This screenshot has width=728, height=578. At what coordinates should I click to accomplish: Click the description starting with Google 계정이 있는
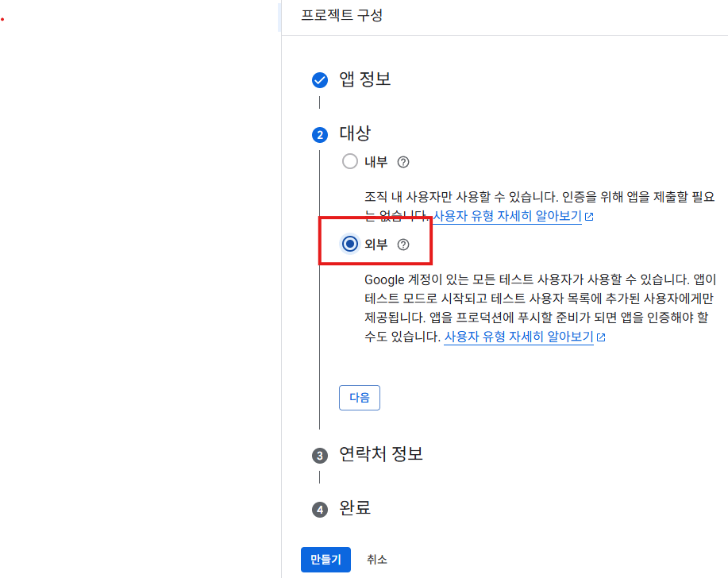pos(541,308)
